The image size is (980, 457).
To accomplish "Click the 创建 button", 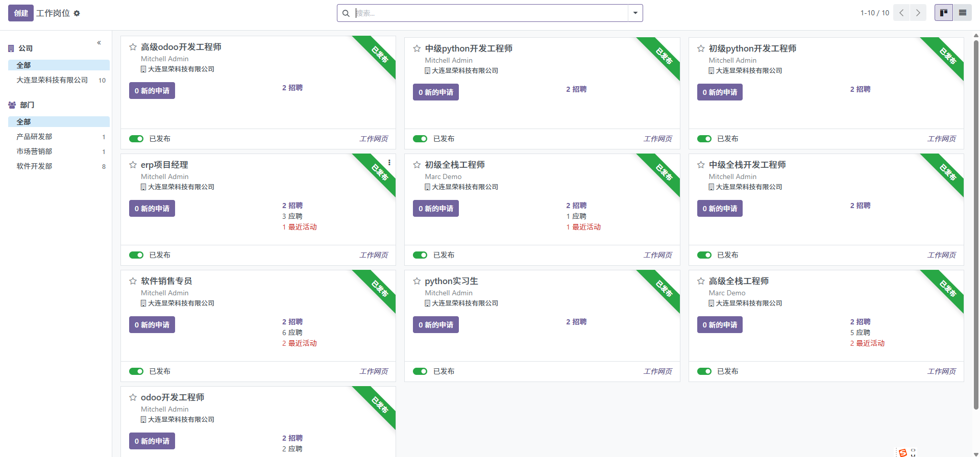I will [21, 13].
